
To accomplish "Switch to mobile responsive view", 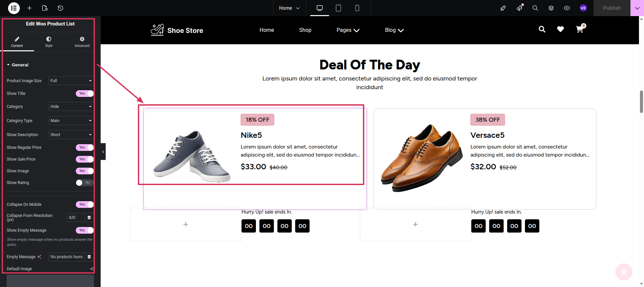I will click(x=357, y=8).
